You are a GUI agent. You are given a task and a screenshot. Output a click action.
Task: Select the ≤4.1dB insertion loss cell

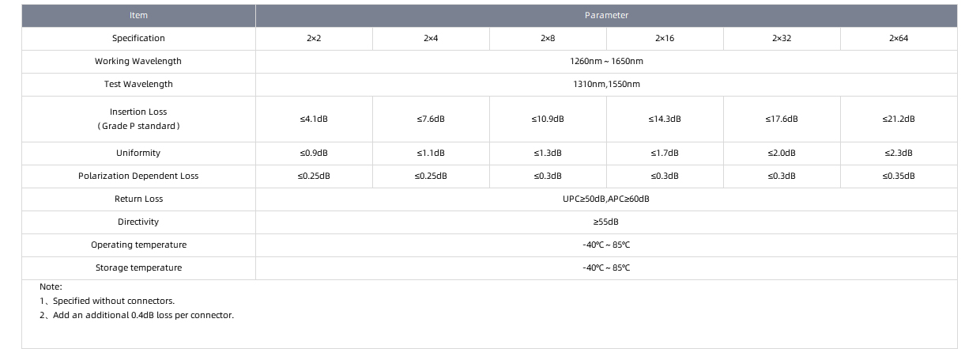point(314,119)
